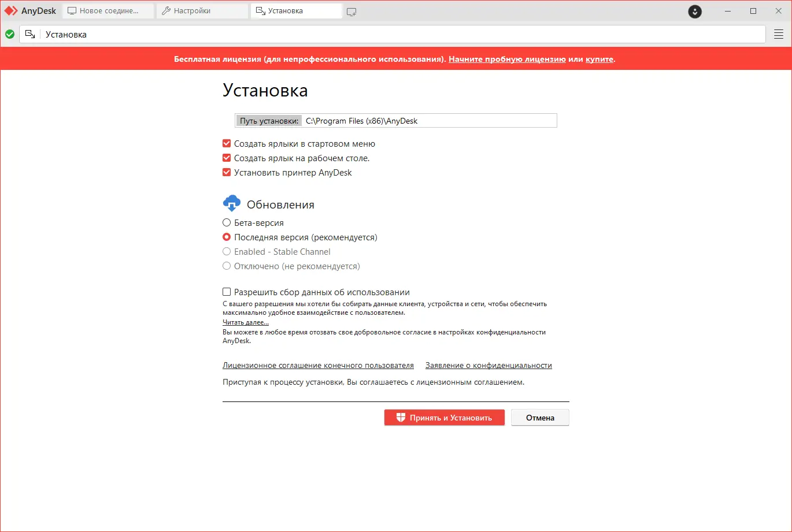Open a new tab with the monitor icon
This screenshot has height=532, width=792.
[x=351, y=10]
